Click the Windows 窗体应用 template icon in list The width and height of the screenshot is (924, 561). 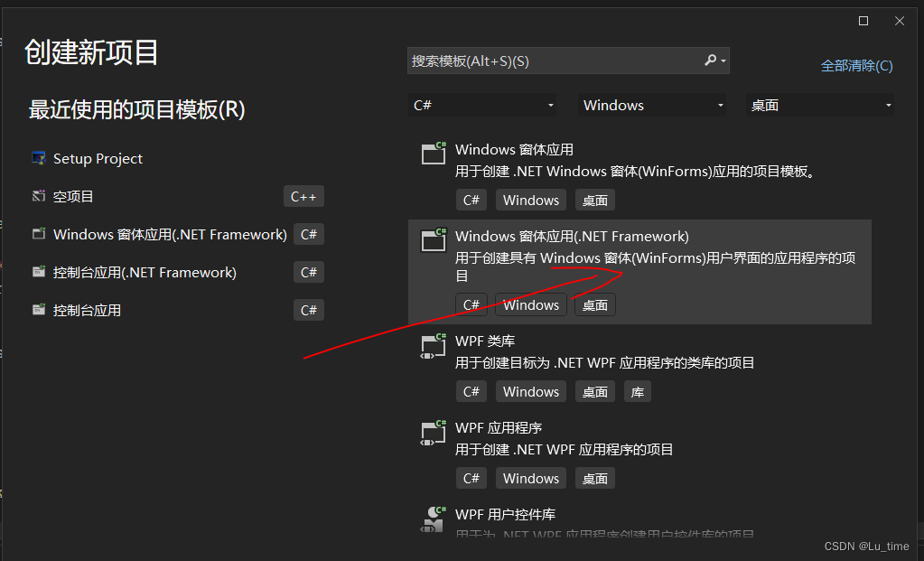coord(434,154)
